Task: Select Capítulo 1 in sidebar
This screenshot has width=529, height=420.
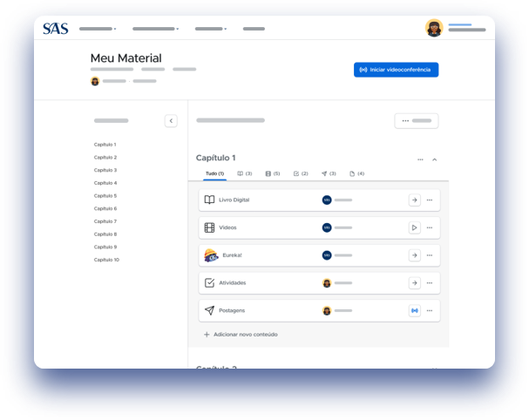Action: click(x=105, y=145)
